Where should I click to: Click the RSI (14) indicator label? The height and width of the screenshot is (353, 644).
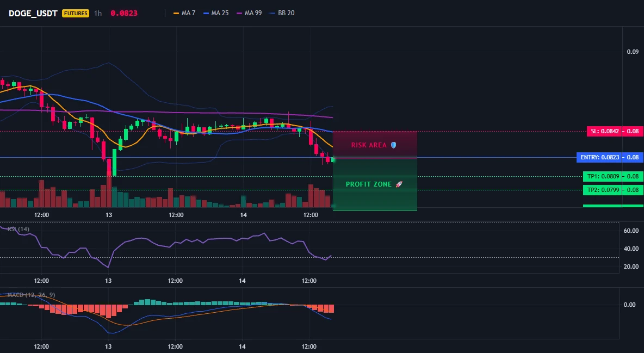coord(18,229)
